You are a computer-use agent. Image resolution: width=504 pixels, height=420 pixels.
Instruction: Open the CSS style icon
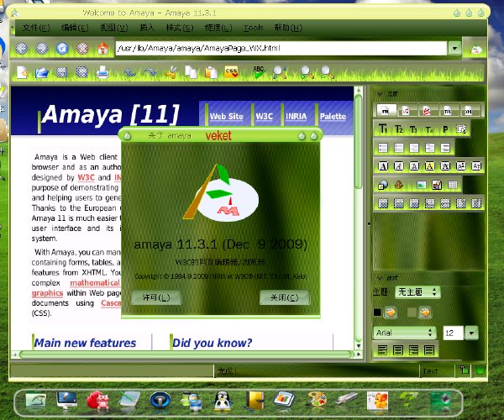coord(231,72)
